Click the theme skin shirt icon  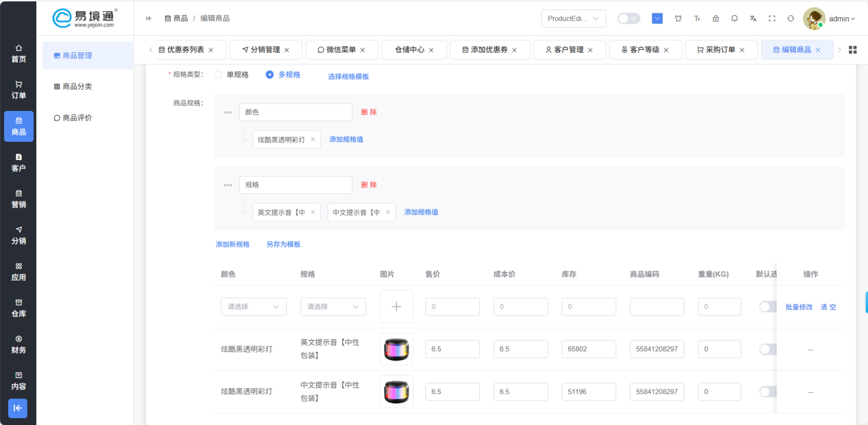[678, 18]
